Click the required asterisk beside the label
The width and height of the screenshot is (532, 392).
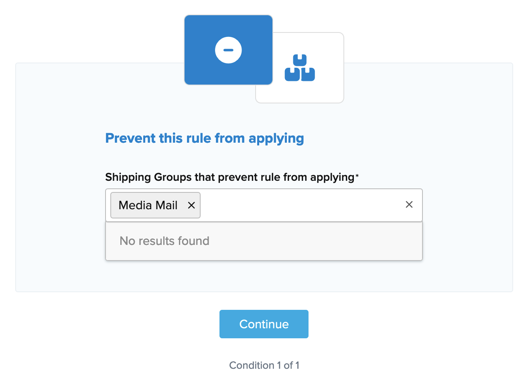(357, 176)
